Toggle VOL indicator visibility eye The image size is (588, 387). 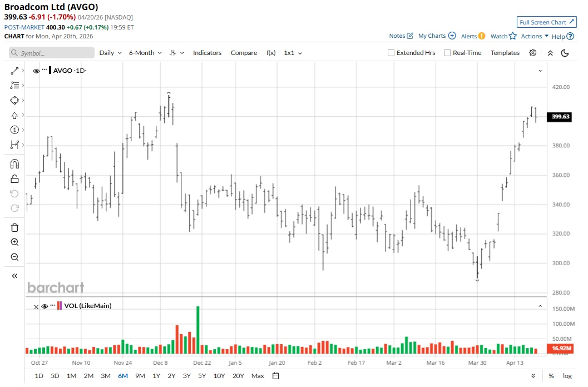[45, 306]
